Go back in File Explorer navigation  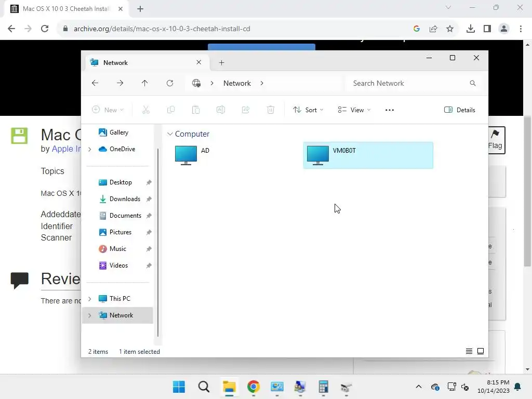[95, 83]
